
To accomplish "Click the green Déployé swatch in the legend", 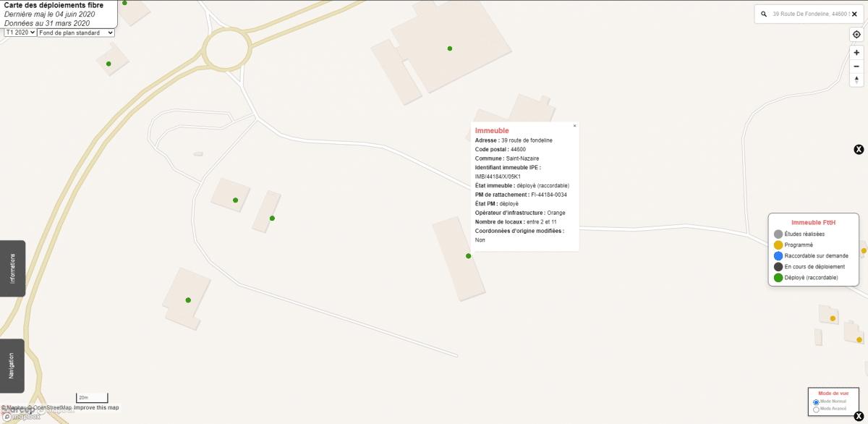I will [x=779, y=276].
